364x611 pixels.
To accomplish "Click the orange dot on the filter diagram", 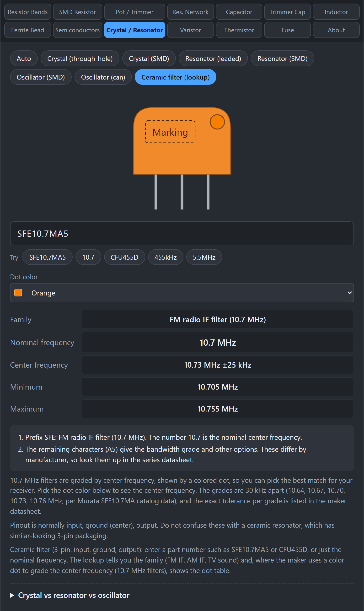I will 217,122.
